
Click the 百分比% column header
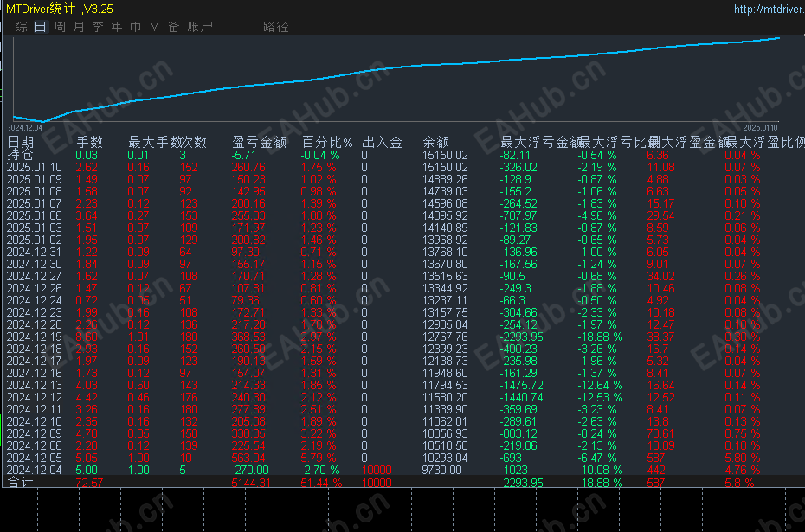pyautogui.click(x=327, y=142)
